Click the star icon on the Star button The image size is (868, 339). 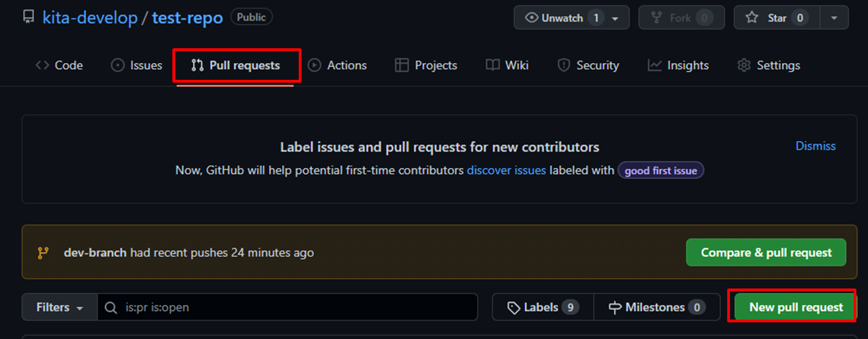(752, 17)
